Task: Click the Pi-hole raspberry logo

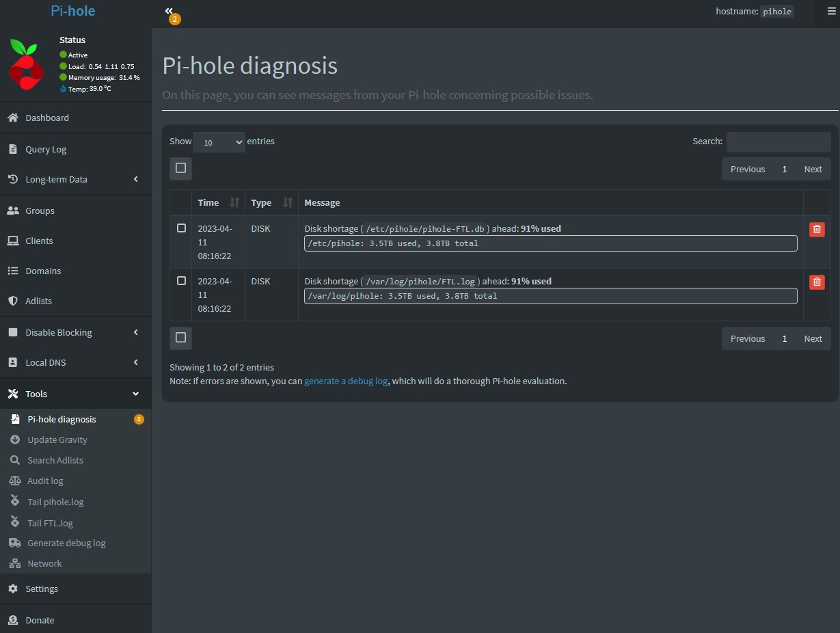Action: tap(26, 65)
